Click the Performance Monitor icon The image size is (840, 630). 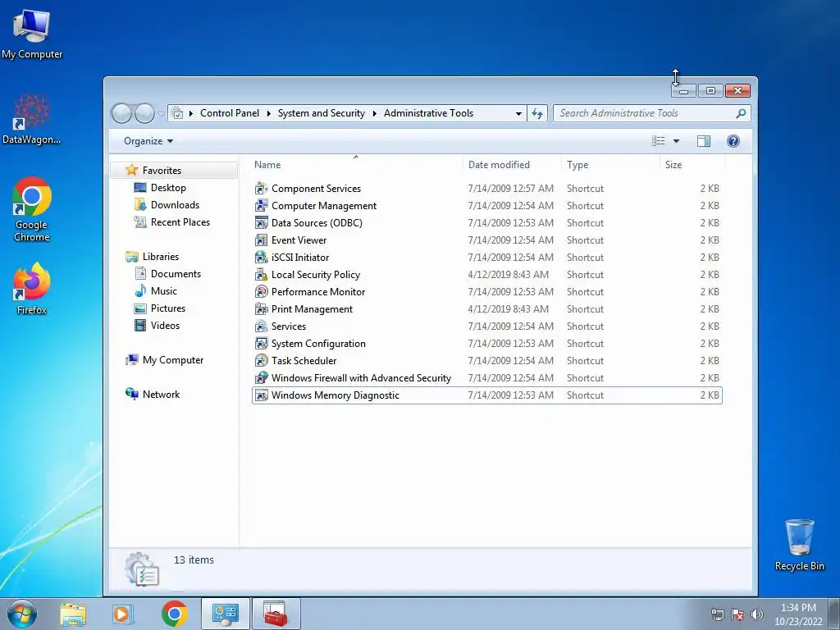[x=261, y=291]
